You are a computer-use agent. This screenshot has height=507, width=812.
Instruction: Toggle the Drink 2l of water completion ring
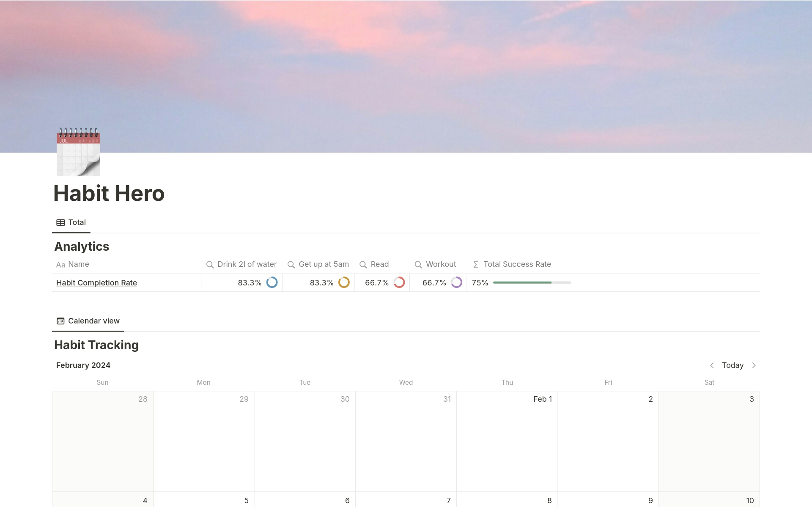tap(272, 283)
